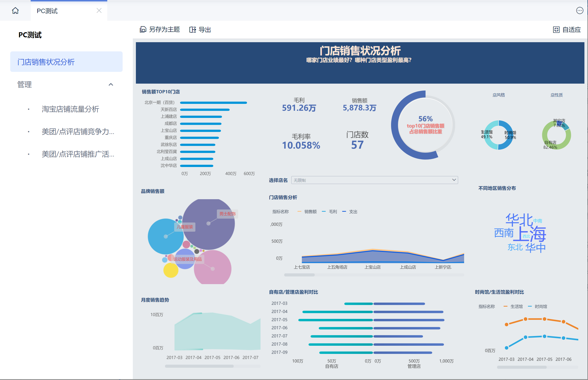Click the 自适应 fit-screen icon

pyautogui.click(x=556, y=30)
